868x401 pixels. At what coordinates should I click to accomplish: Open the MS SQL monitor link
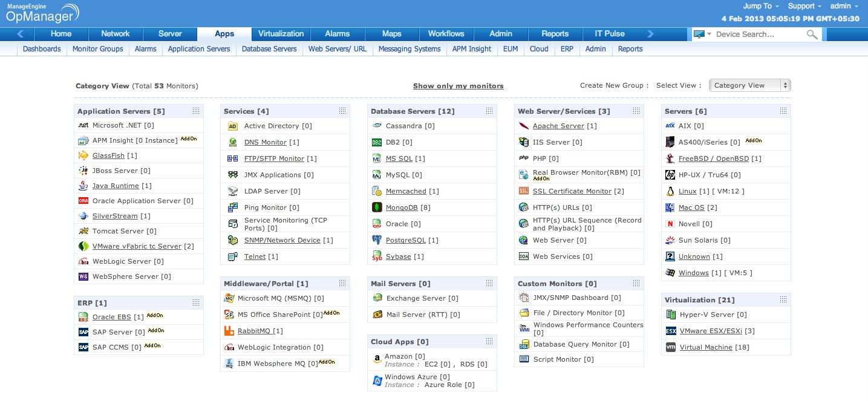[399, 158]
